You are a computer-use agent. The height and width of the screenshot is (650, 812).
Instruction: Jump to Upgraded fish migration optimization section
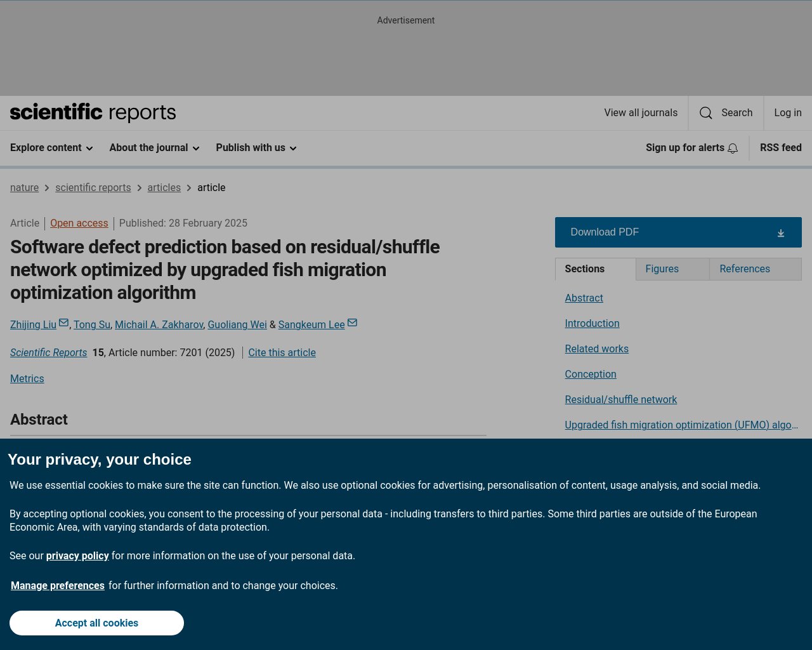coord(681,425)
